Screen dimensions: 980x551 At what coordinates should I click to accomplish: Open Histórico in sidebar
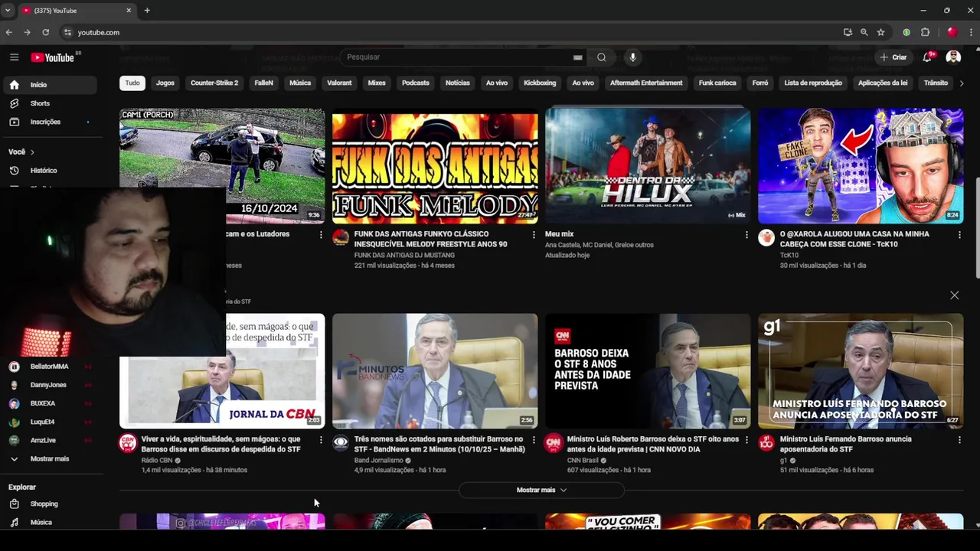point(50,171)
